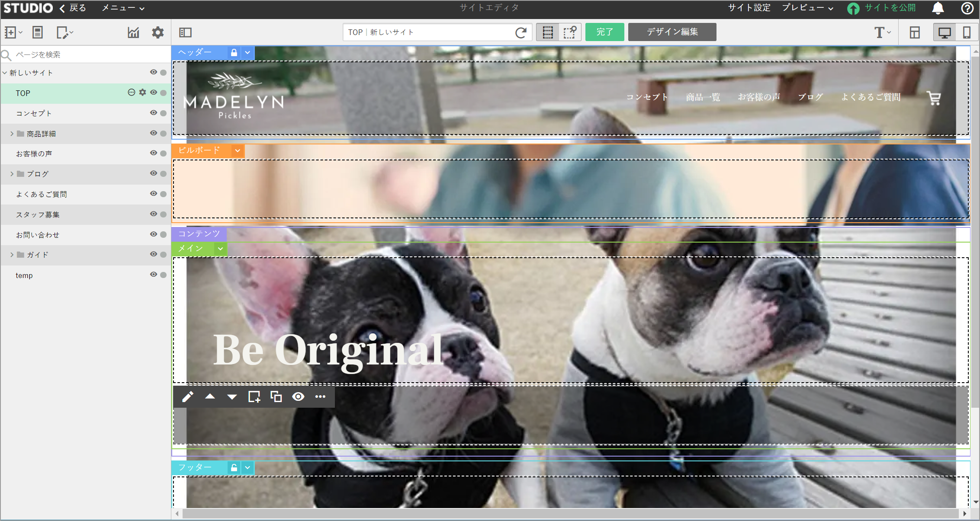Click the notification bell icon
The width and height of the screenshot is (980, 521).
point(938,8)
